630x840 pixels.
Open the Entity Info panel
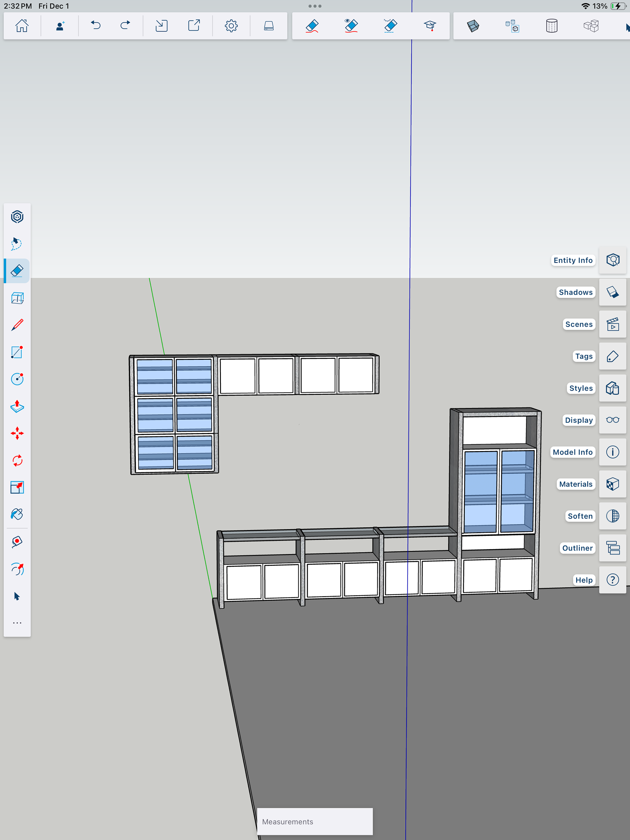[x=613, y=260]
